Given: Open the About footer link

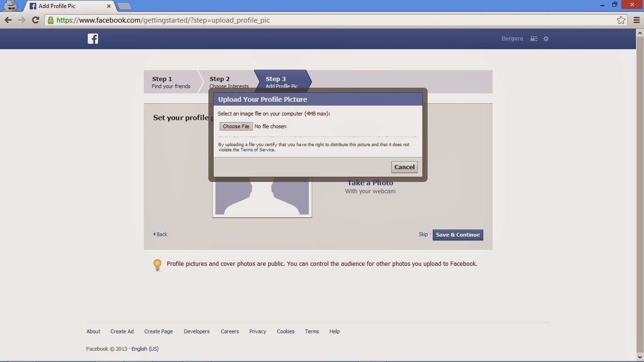Looking at the screenshot, I should 93,331.
